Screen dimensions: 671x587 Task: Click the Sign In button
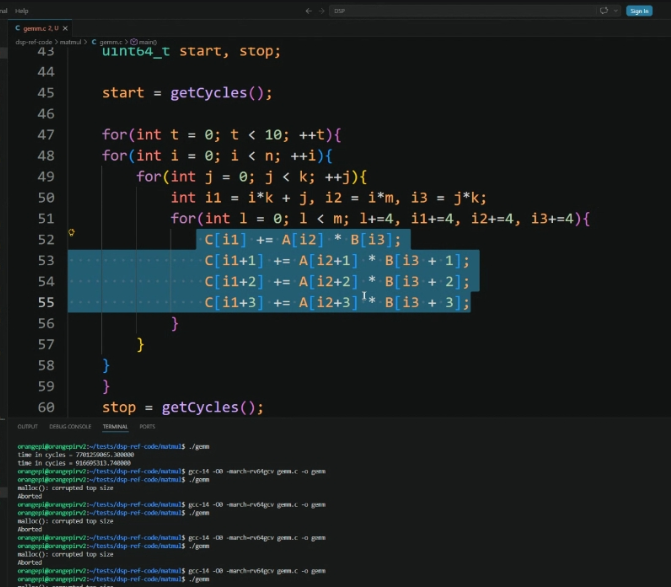click(639, 11)
